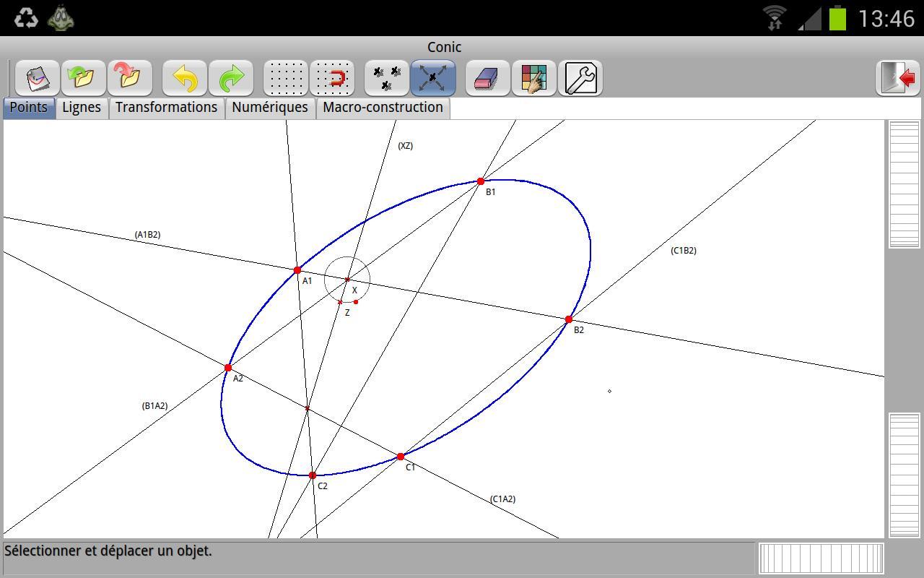Open the Lignes tab

(82, 108)
